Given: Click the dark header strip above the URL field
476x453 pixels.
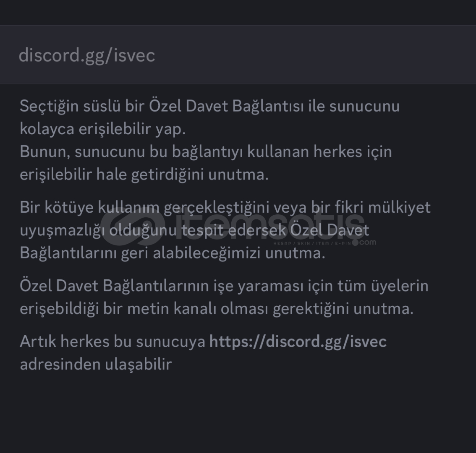Looking at the screenshot, I should tap(238, 13).
